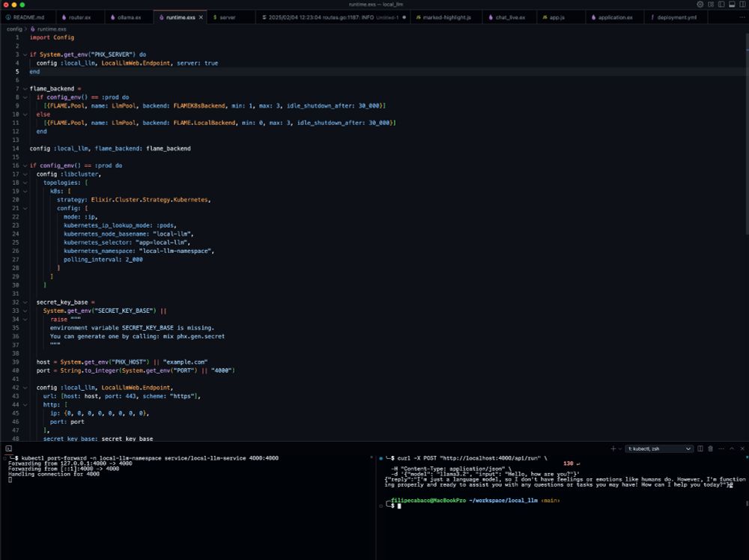Click 'Elixir.Cluster.Strategy.Kubernetes' in the code

coord(150,200)
